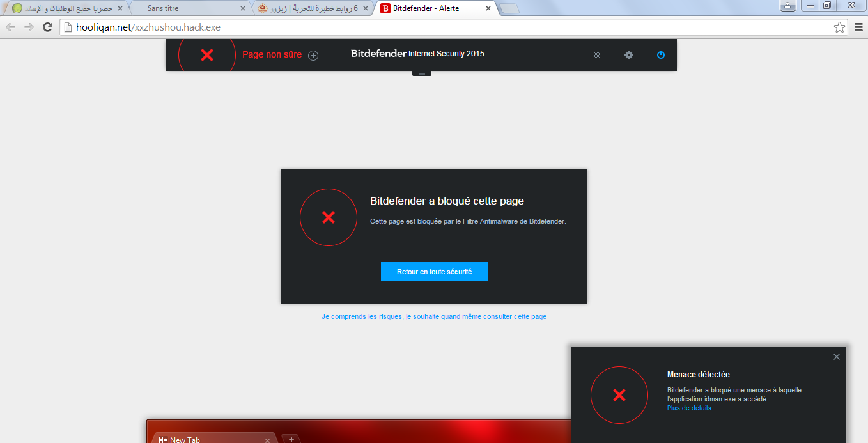Click red X icon in Bitdefender toolbar

tap(207, 55)
